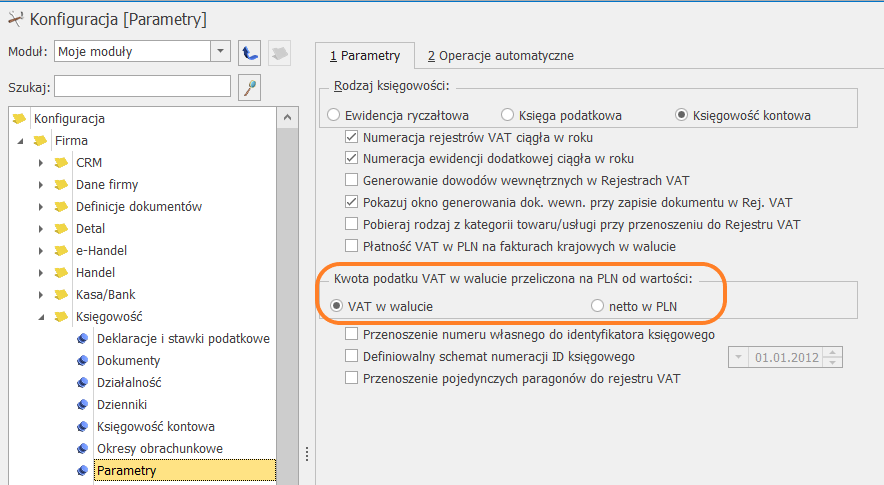This screenshot has width=884, height=485.
Task: Click the Kasa/Bank folder icon
Action: click(x=61, y=294)
